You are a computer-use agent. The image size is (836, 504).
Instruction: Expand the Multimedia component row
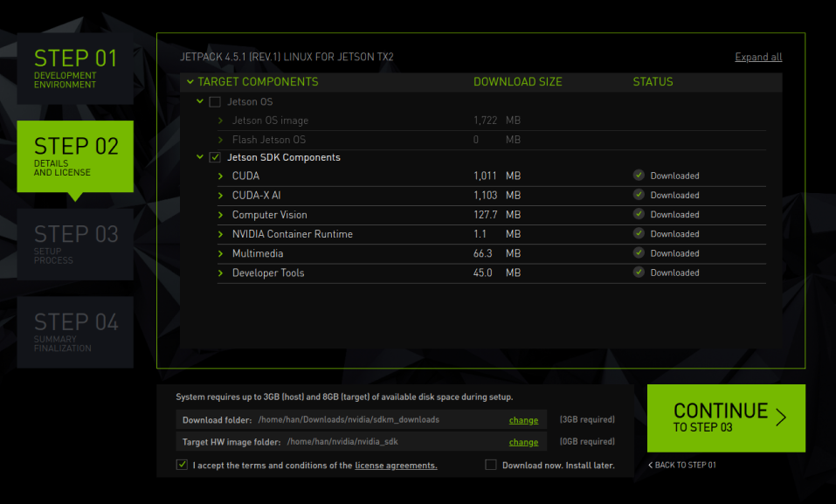click(220, 254)
